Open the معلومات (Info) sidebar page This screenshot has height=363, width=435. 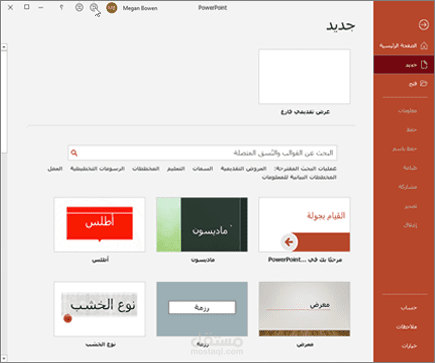(x=407, y=111)
